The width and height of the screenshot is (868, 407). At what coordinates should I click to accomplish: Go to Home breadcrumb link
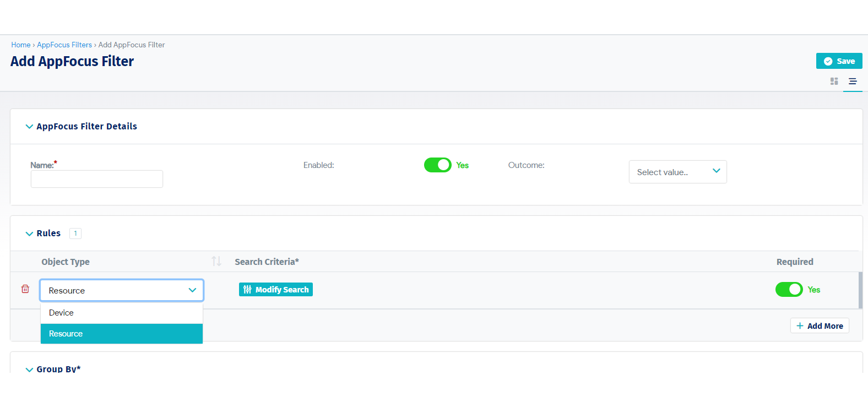point(21,45)
